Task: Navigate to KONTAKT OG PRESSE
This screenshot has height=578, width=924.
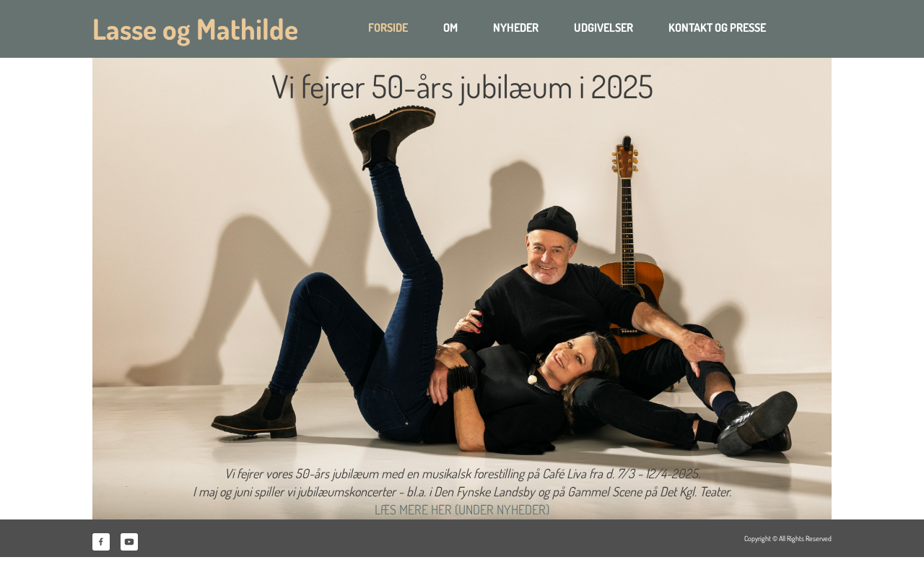Action: point(717,28)
